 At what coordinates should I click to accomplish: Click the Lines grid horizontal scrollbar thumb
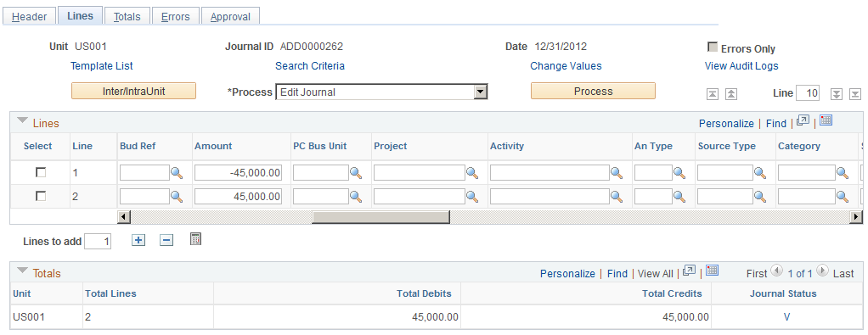(380, 217)
